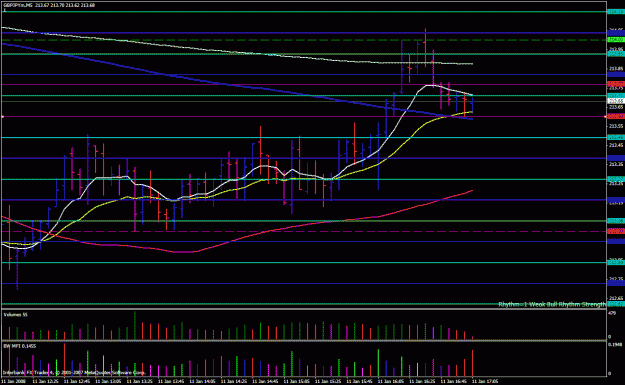Click the 'BW MFI 0.1455' indicator label
Image resolution: width=625 pixels, height=385 pixels.
click(x=20, y=346)
